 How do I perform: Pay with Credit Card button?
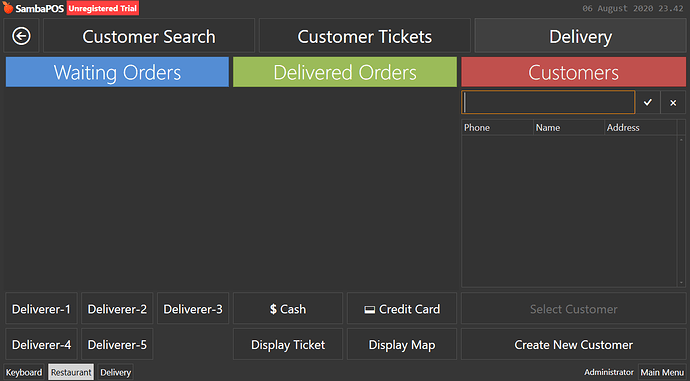402,309
